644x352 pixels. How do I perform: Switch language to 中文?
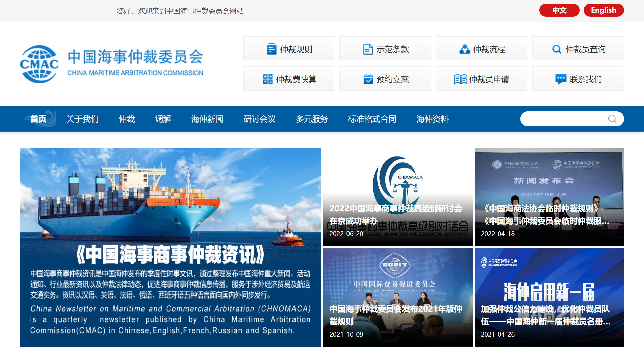559,10
